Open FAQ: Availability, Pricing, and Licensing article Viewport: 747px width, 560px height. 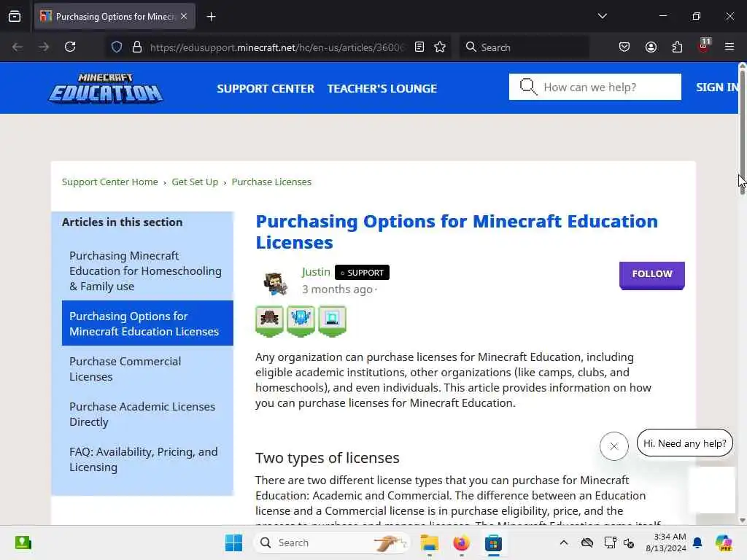(x=144, y=459)
